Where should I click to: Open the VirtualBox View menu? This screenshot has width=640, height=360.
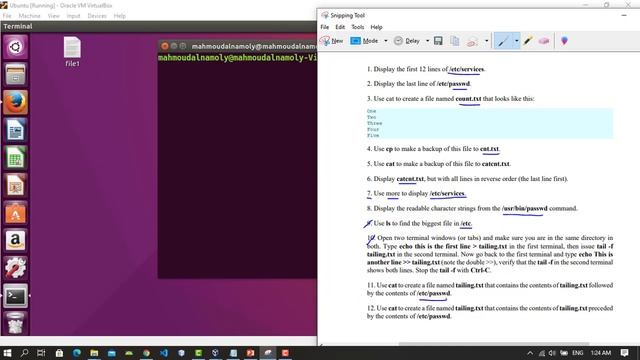[53, 16]
